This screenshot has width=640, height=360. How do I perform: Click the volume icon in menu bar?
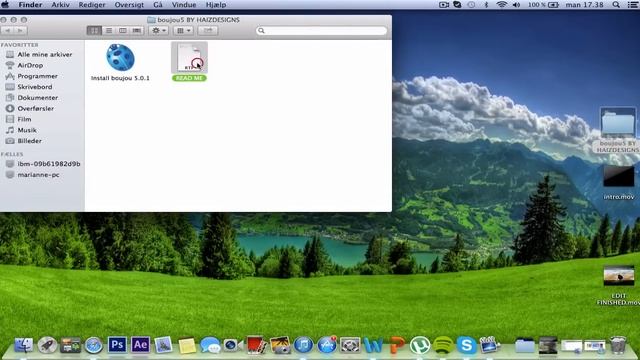click(516, 4)
